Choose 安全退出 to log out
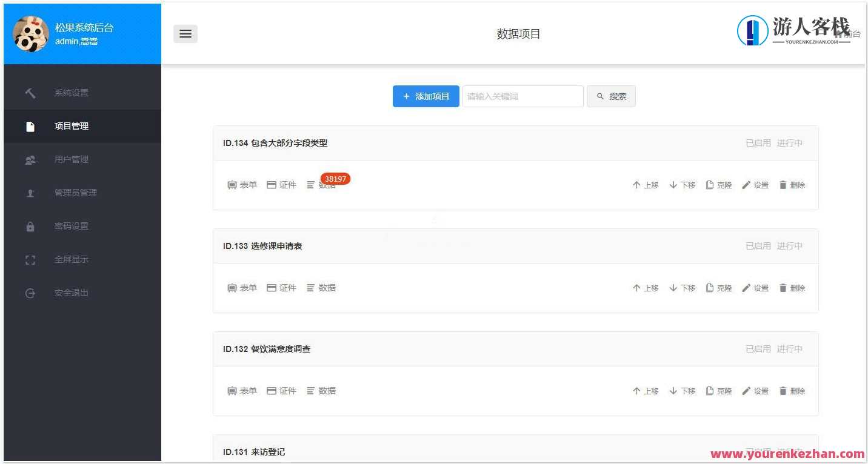868x464 pixels. pyautogui.click(x=71, y=293)
